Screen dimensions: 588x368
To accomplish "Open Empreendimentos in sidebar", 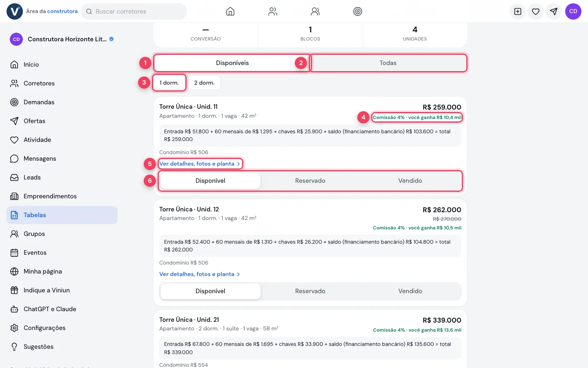I will click(x=62, y=196).
